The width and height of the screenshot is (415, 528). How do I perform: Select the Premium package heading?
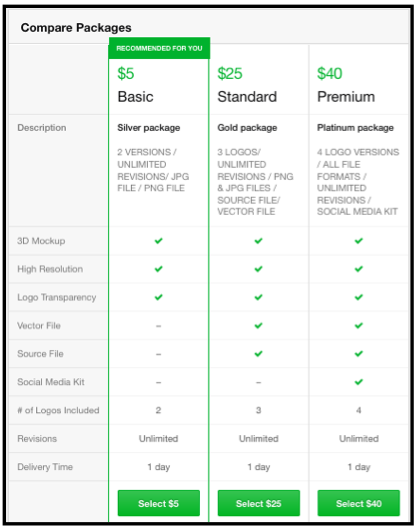coord(346,97)
